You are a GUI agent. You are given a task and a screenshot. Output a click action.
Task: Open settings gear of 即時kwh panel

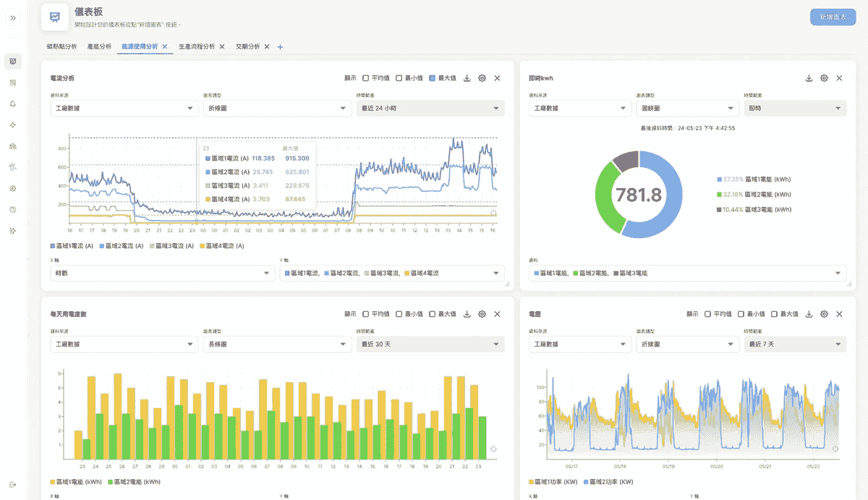click(824, 77)
